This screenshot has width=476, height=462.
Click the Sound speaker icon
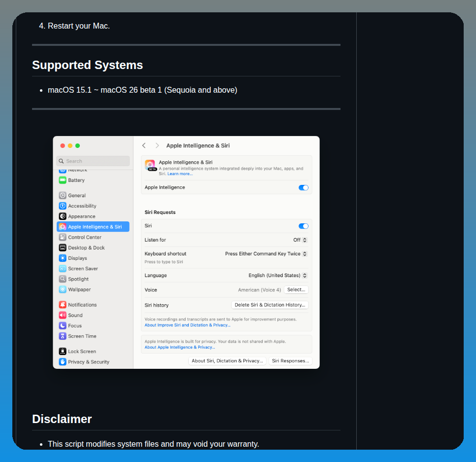point(63,315)
